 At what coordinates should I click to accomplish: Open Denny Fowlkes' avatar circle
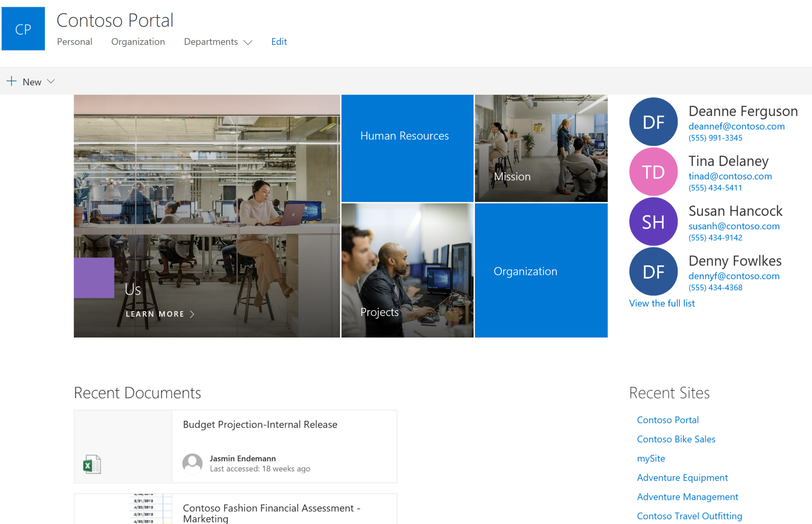[653, 272]
